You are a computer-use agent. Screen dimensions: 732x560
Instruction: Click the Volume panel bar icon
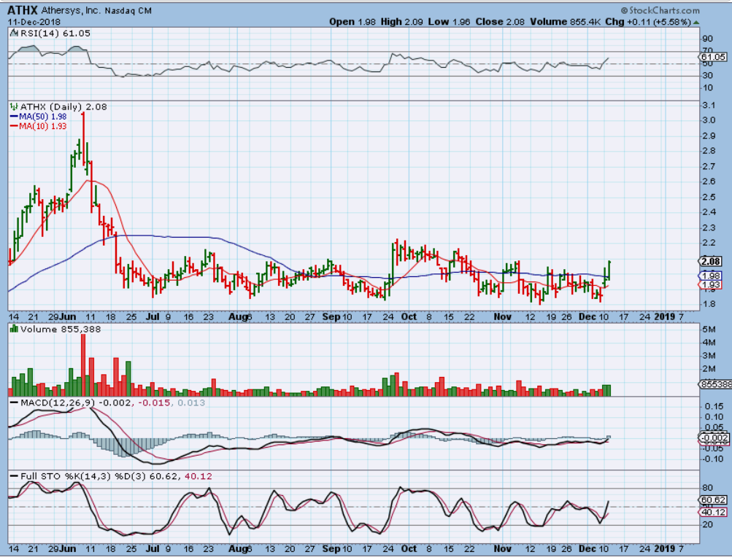click(x=12, y=330)
